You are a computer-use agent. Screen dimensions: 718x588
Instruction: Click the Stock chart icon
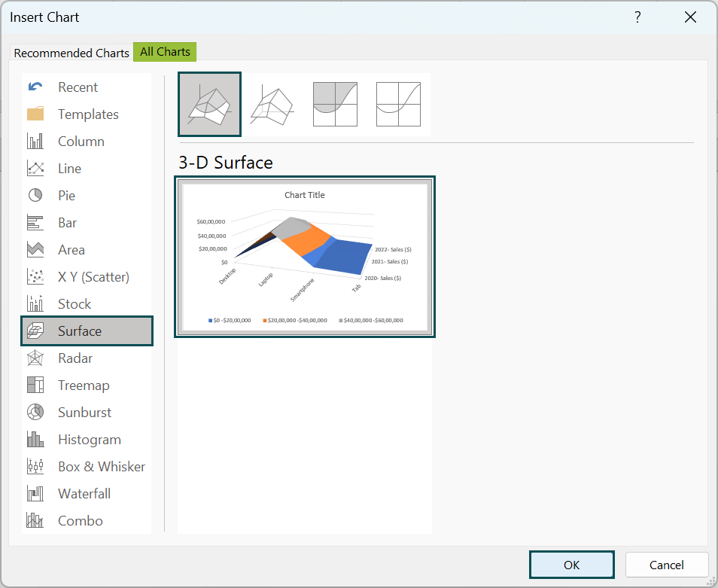(x=35, y=303)
